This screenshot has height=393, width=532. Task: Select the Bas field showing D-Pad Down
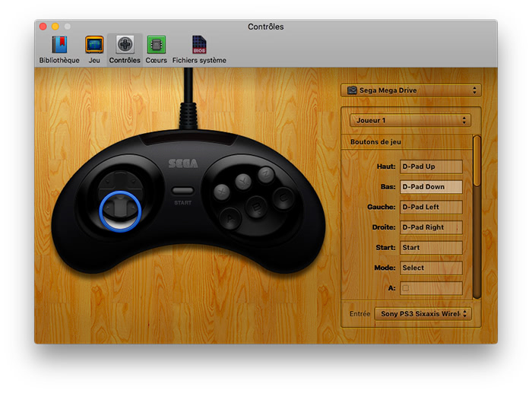click(x=431, y=187)
